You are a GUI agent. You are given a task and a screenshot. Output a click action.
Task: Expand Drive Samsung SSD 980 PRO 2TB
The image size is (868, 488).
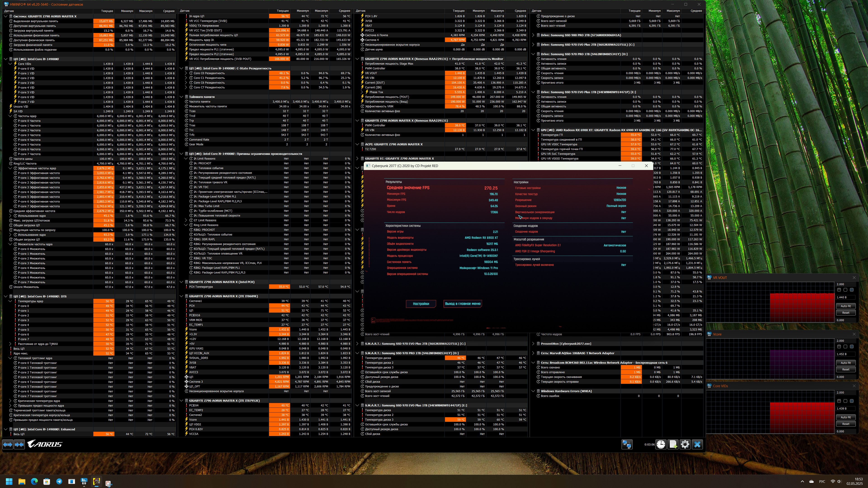click(533, 35)
